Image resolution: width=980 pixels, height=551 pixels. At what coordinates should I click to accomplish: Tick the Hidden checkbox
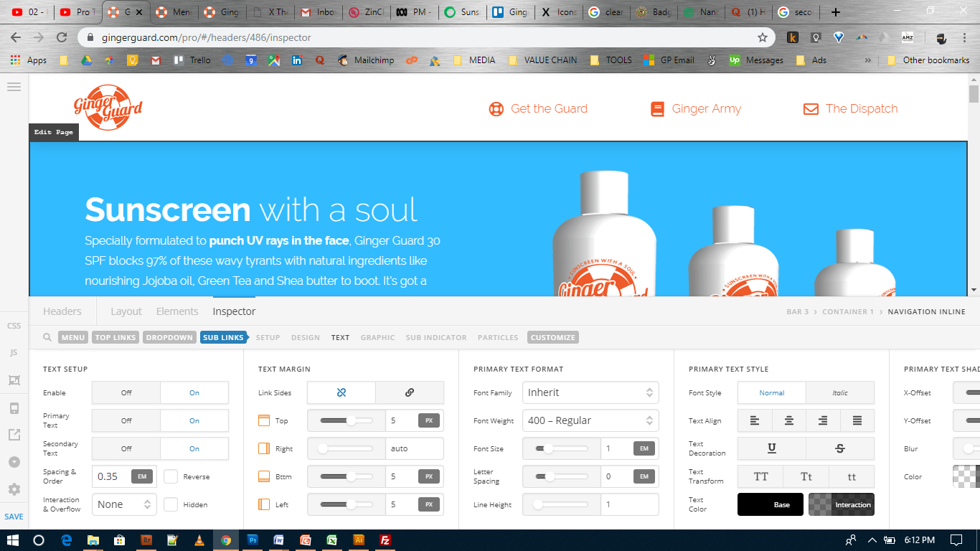coord(171,504)
